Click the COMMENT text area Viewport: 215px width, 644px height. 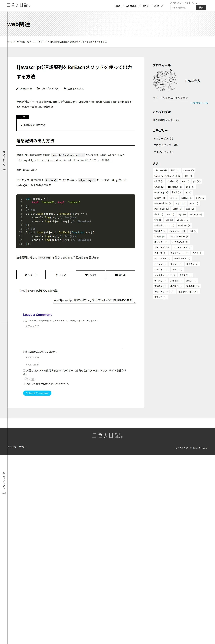click(73, 336)
